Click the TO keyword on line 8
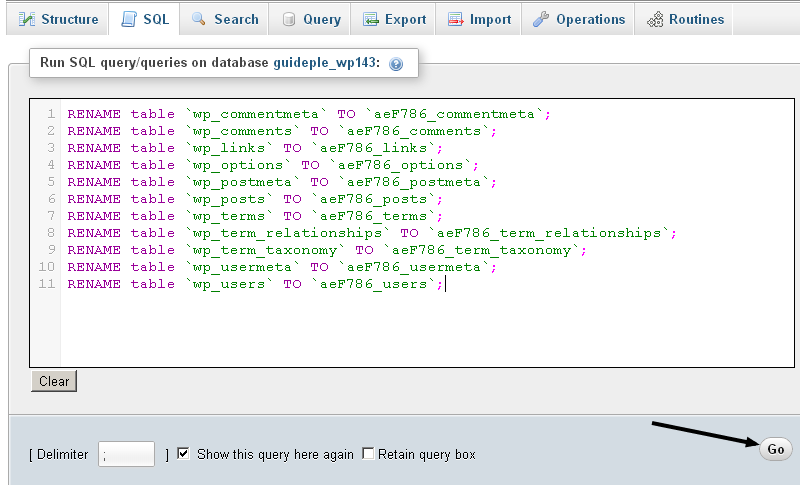The height and width of the screenshot is (485, 800). click(409, 233)
